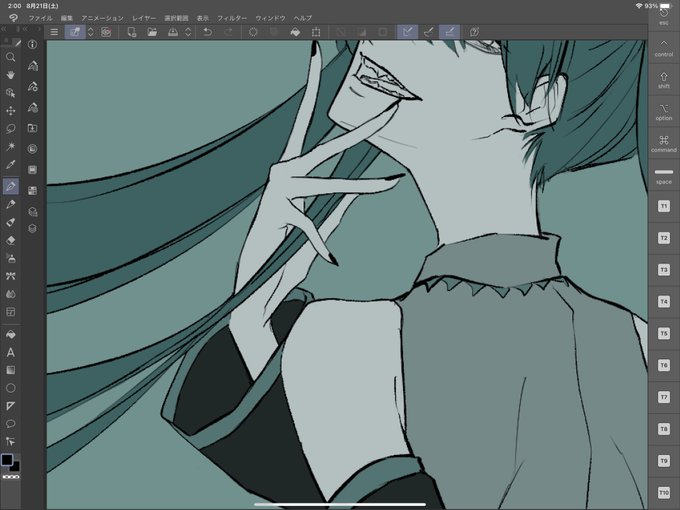Select the Frame border tool
Screen dimensions: 680x510
(10, 311)
